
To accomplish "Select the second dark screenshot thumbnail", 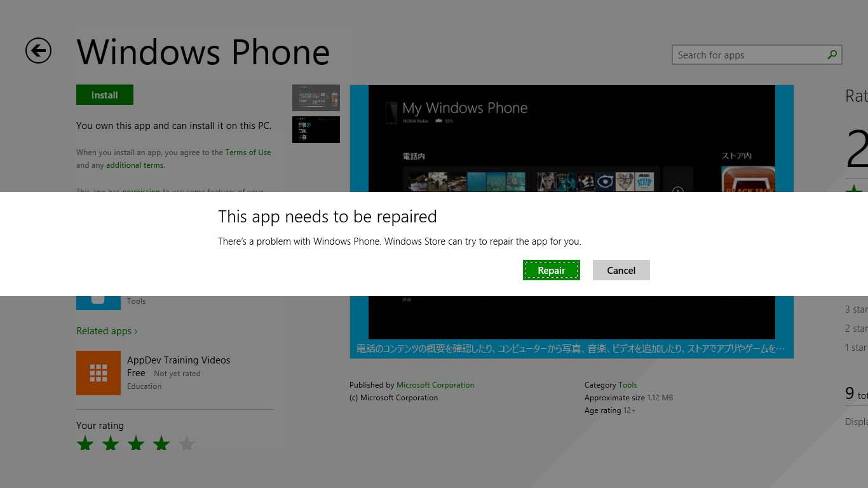I will 316,130.
